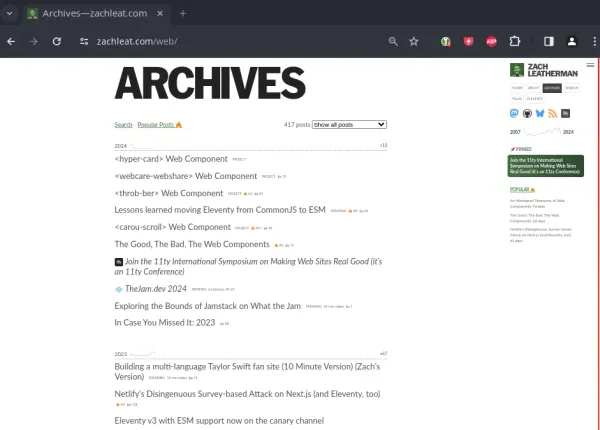
Task: Open the <throb-ber> Web Component post
Action: 169,193
